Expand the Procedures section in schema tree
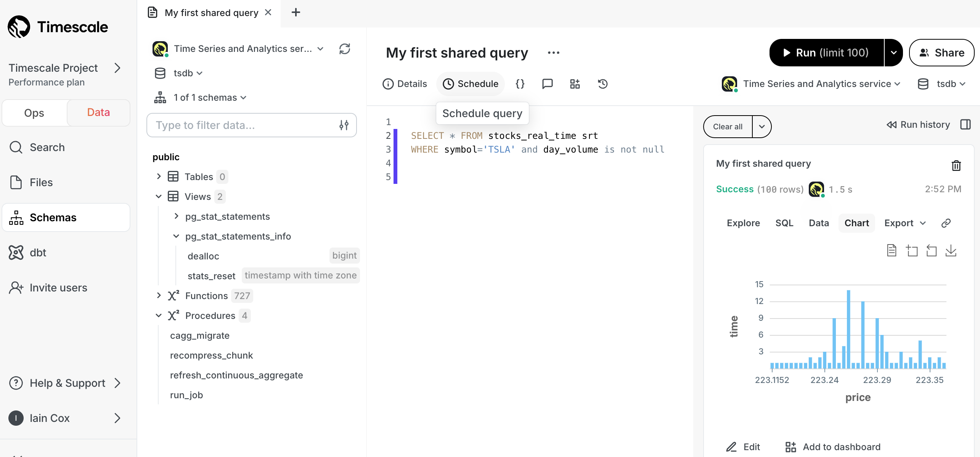980x457 pixels. click(x=158, y=315)
